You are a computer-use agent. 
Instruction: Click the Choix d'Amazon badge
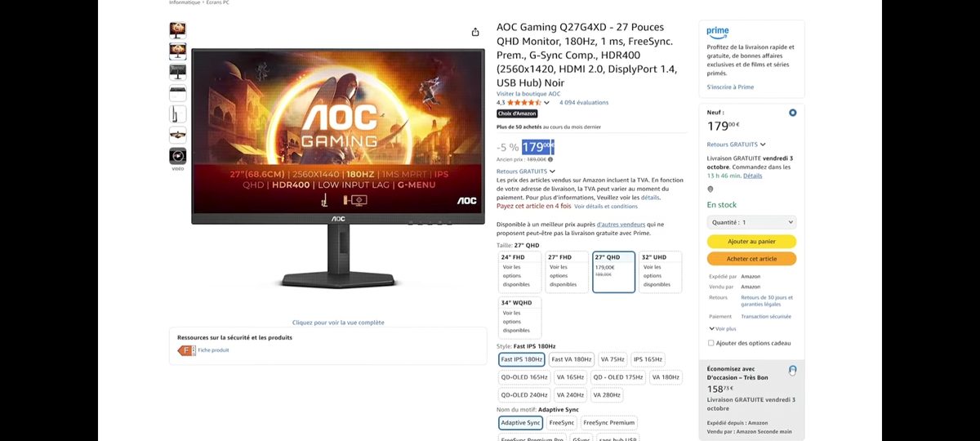tap(517, 114)
